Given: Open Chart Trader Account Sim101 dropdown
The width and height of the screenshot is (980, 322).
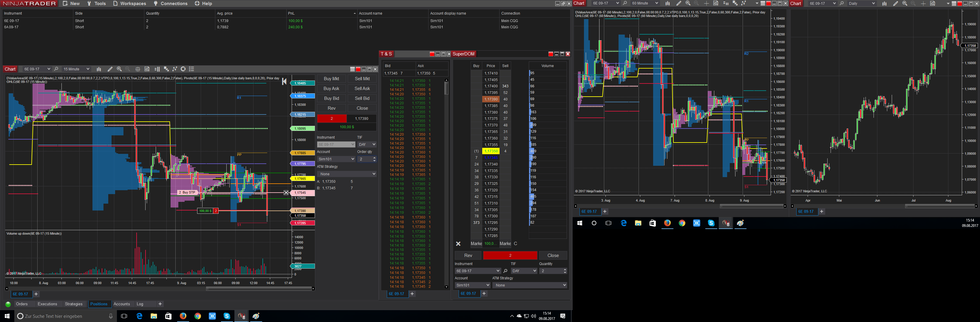Looking at the screenshot, I should coord(336,159).
